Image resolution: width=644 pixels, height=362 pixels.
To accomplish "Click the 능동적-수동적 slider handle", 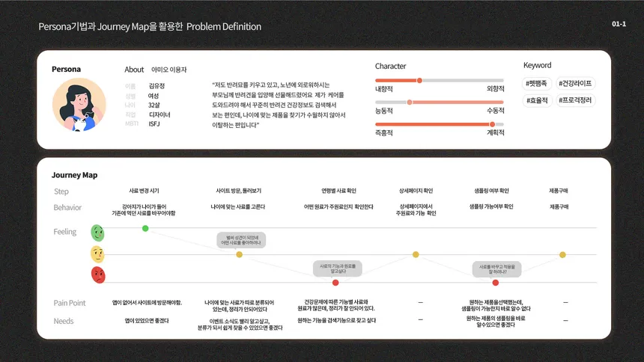I will 410,102.
